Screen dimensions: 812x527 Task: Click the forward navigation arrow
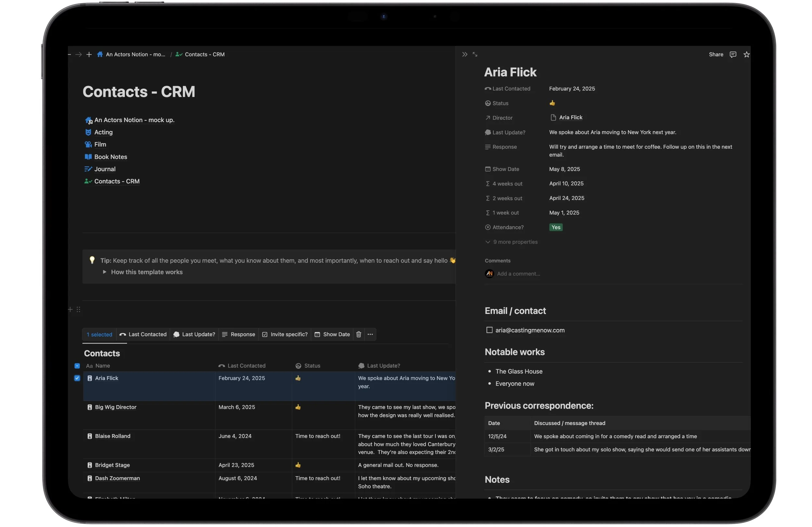click(x=79, y=55)
